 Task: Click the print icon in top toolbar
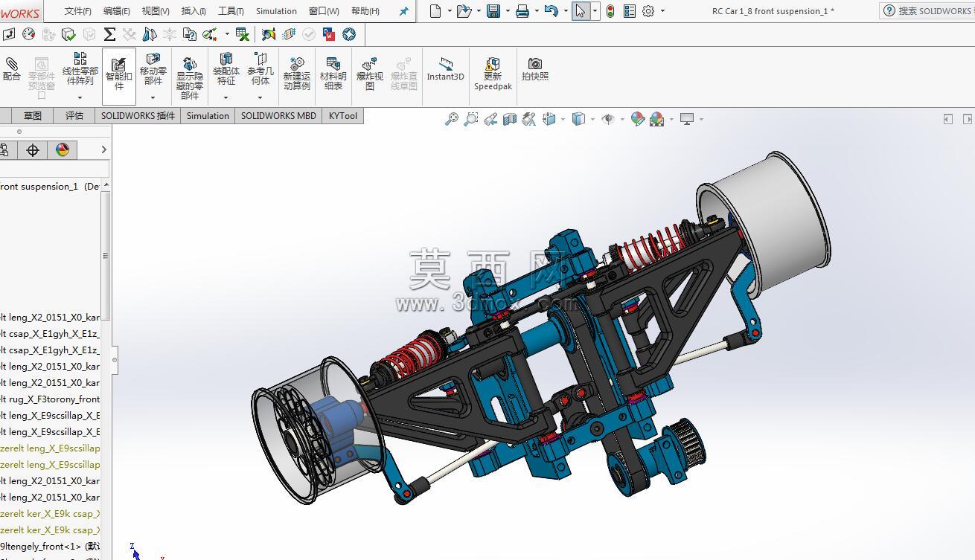point(522,11)
